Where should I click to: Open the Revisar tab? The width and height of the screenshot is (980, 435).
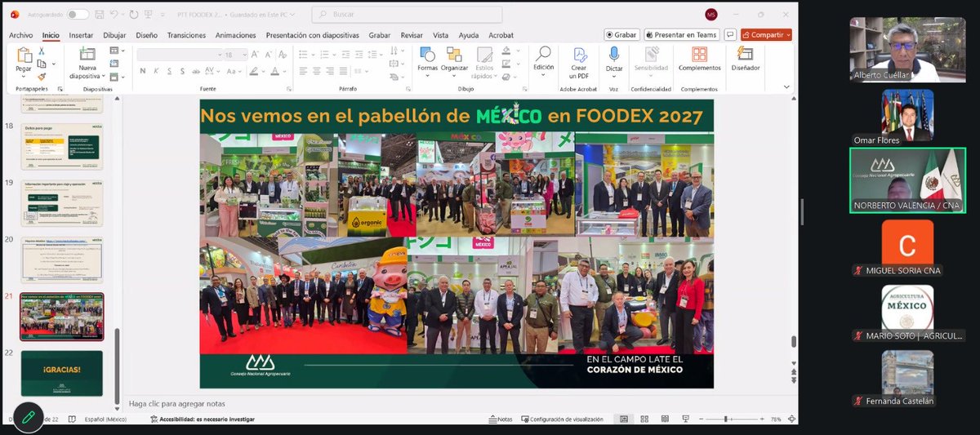(412, 35)
